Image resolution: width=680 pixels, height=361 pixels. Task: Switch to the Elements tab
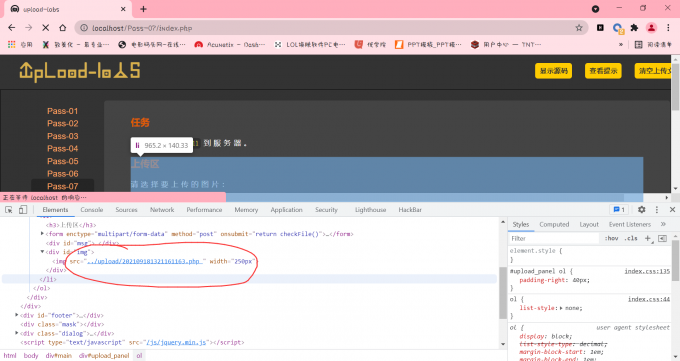56,210
